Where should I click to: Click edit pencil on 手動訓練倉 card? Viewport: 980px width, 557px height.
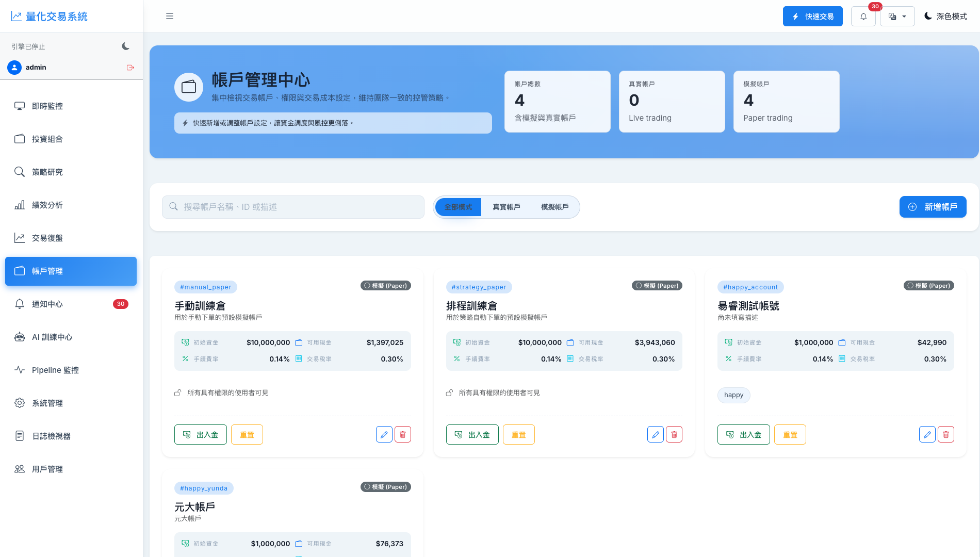coord(384,435)
